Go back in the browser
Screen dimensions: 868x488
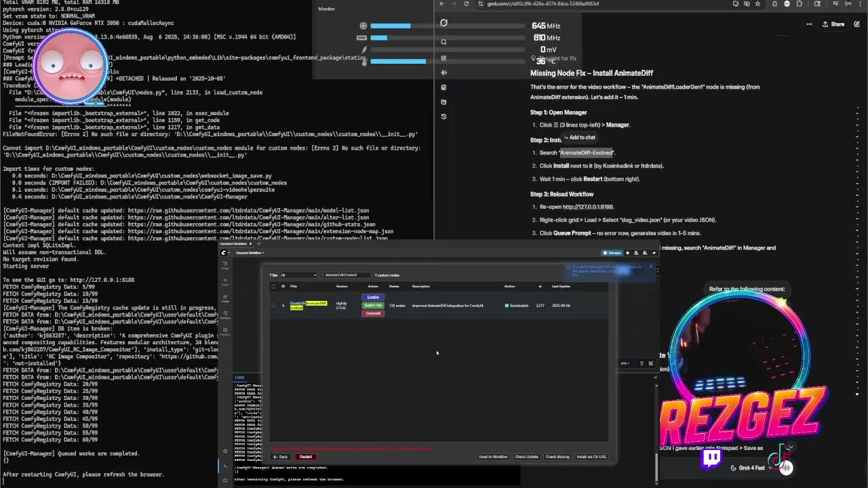[x=441, y=3]
